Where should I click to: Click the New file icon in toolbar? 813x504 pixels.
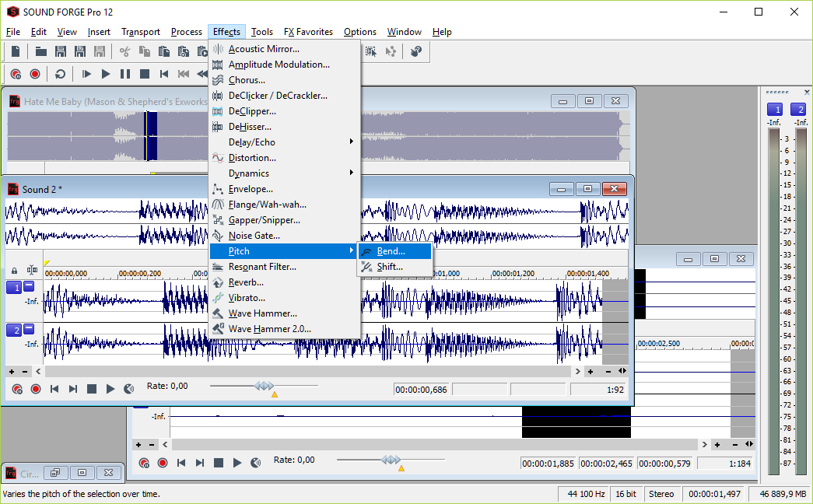coord(16,51)
